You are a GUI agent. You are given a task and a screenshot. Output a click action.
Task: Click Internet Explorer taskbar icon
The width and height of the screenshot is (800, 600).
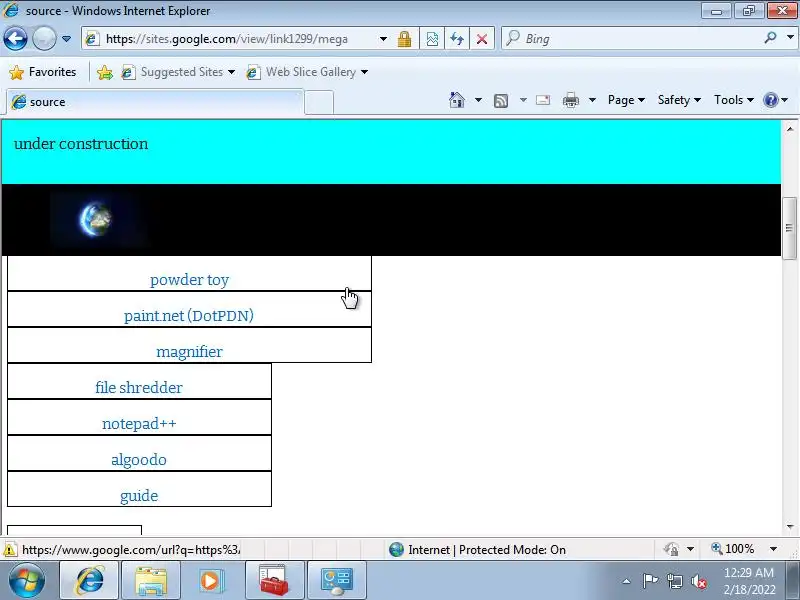(x=90, y=580)
